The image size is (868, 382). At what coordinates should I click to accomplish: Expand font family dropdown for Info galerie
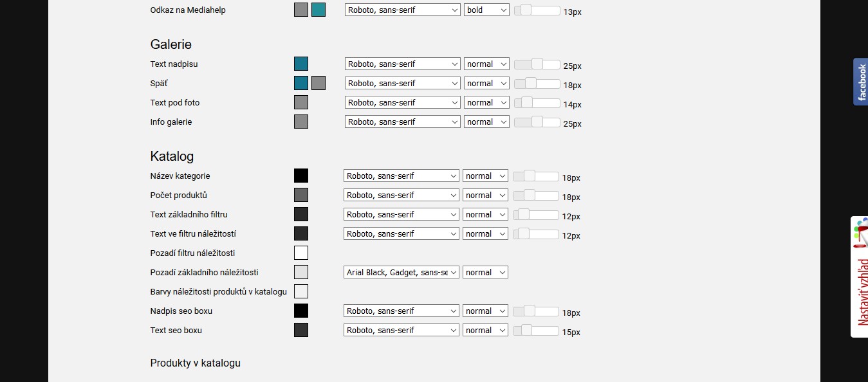[402, 122]
